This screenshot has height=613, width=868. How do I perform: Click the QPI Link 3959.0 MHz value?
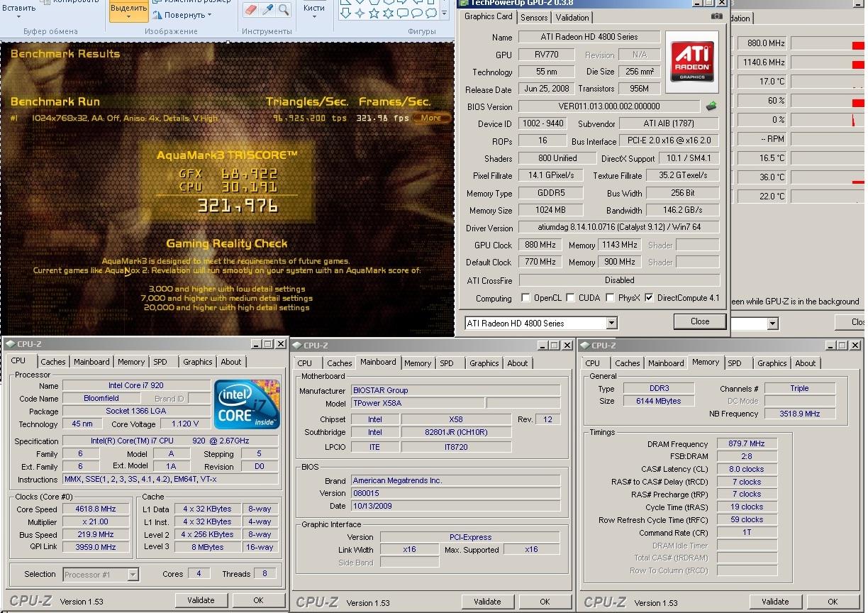(95, 548)
